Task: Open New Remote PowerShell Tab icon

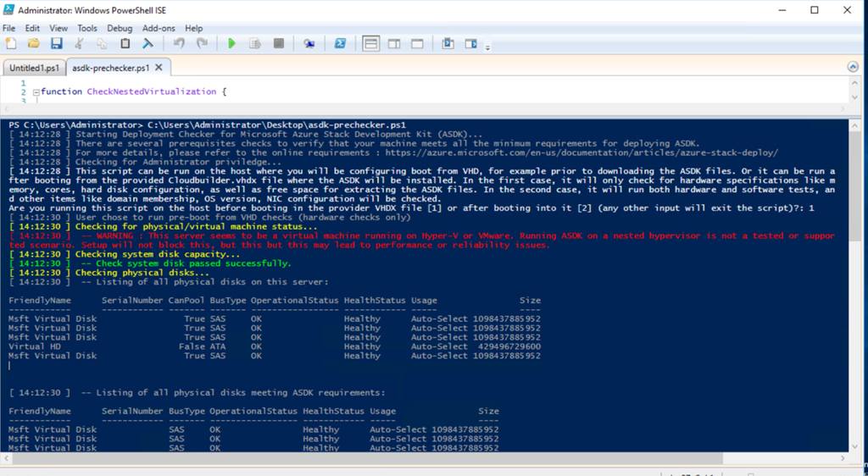Action: pyautogui.click(x=309, y=44)
